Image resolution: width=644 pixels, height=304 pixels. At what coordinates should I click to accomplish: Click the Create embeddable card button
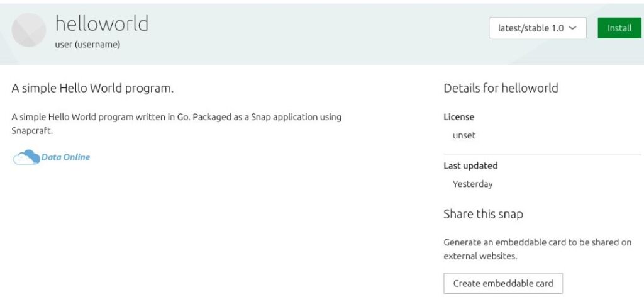[503, 283]
